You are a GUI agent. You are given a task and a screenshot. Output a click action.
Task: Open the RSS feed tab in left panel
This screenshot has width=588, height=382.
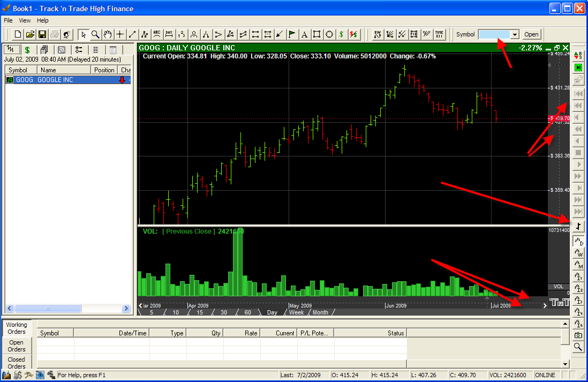click(x=62, y=49)
